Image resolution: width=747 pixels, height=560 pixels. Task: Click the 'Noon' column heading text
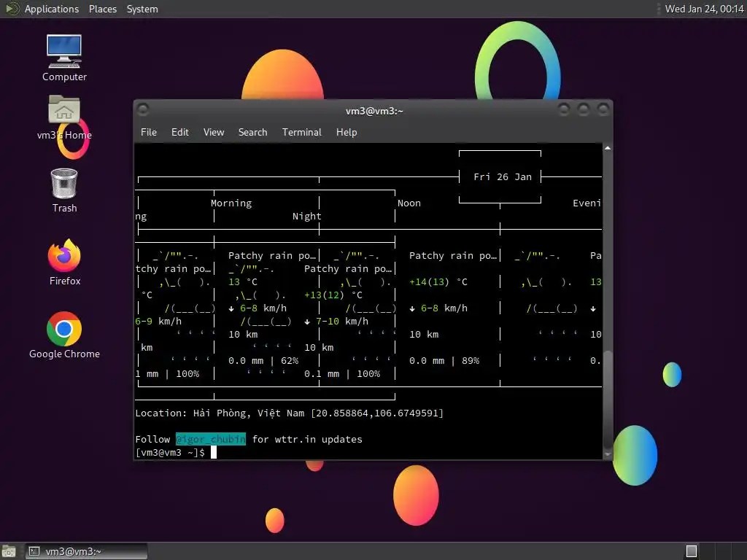pyautogui.click(x=409, y=203)
